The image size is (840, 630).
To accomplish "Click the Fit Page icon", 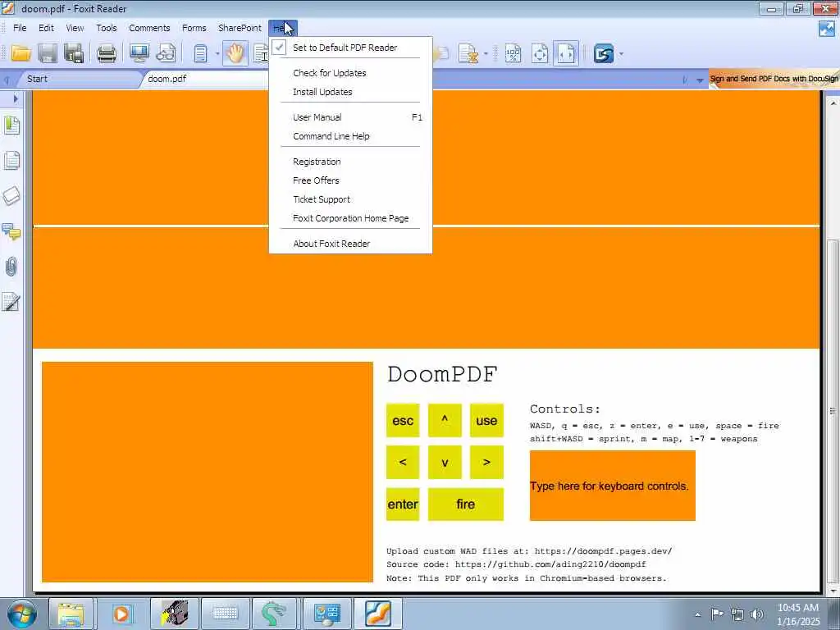I will [540, 53].
